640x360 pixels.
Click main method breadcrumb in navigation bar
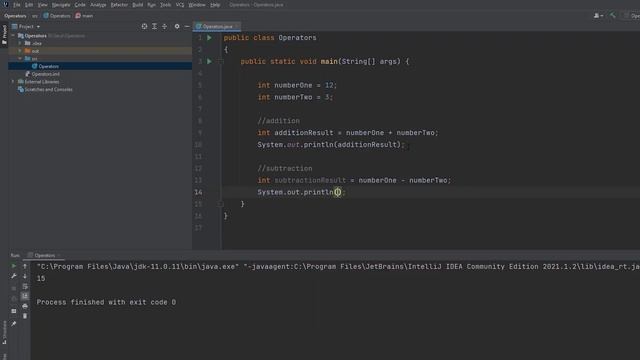[84, 16]
